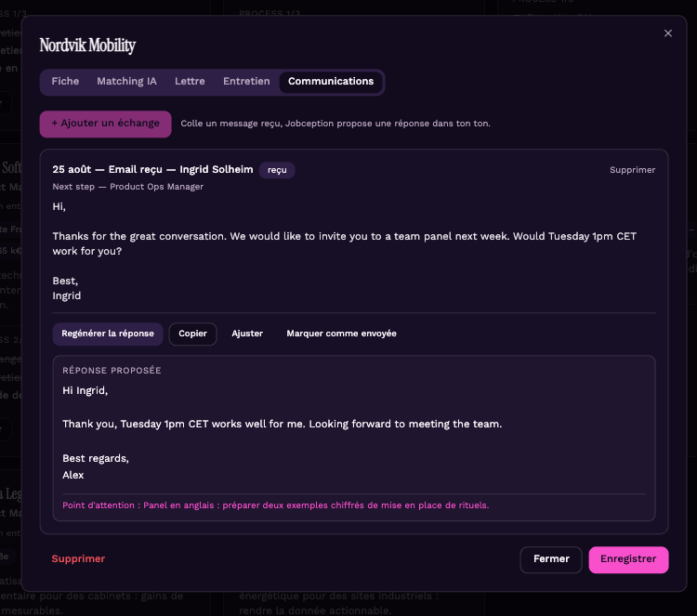Regenerate the proposed reply

coord(108,334)
